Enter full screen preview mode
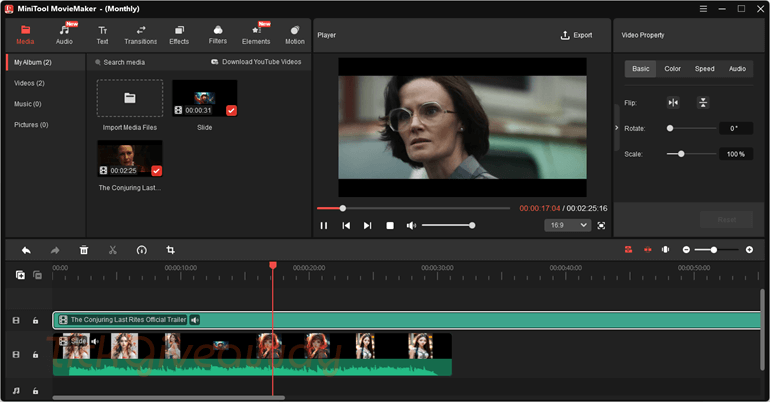 pos(601,225)
